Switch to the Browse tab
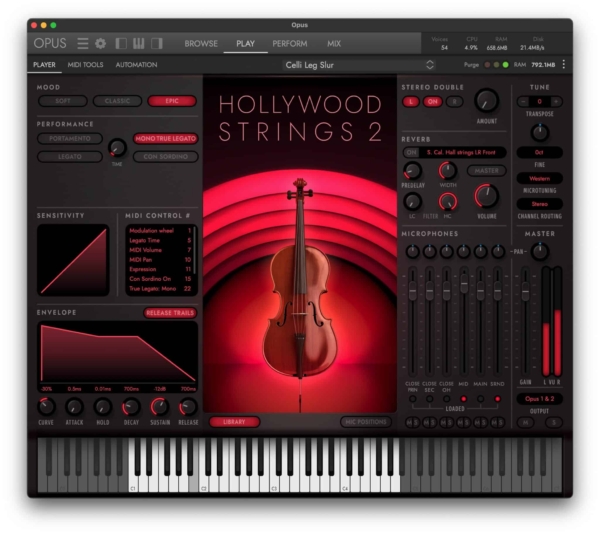This screenshot has width=600, height=534. (201, 44)
